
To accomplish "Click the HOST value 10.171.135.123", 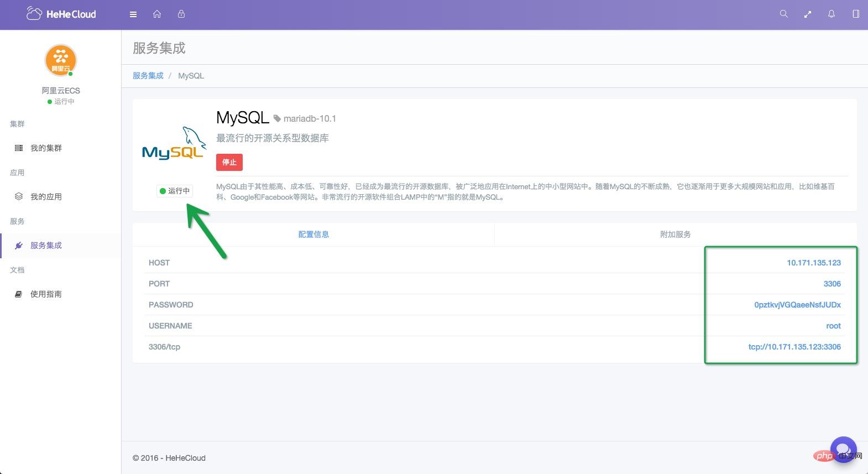I will pyautogui.click(x=813, y=263).
